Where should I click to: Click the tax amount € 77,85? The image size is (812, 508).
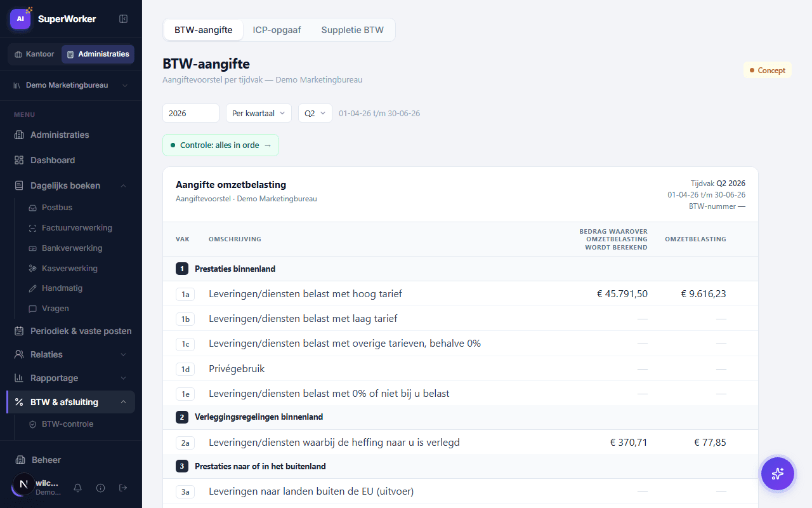click(x=710, y=443)
